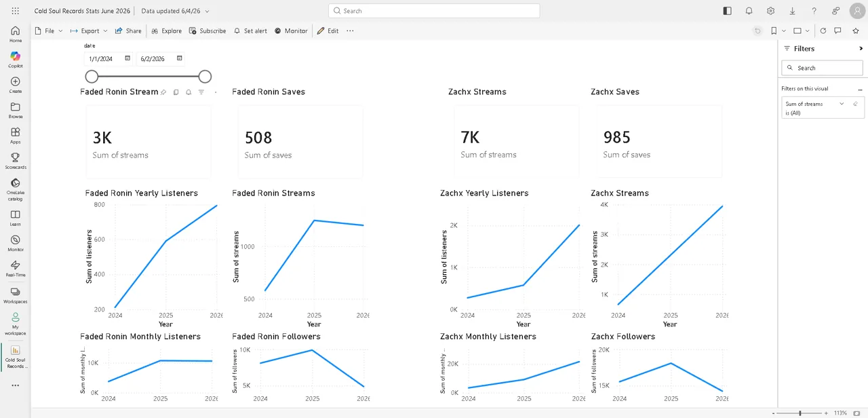
Task: Zoom out with the minus button
Action: [x=773, y=413]
